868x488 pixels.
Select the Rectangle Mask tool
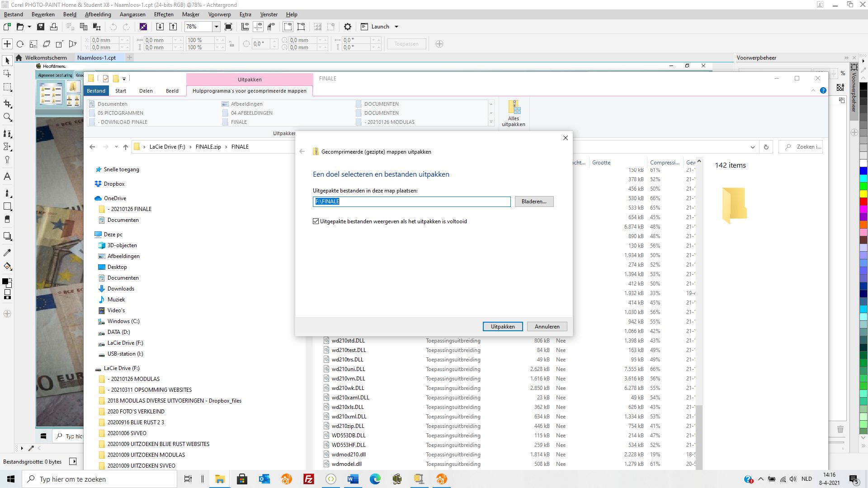(7, 87)
